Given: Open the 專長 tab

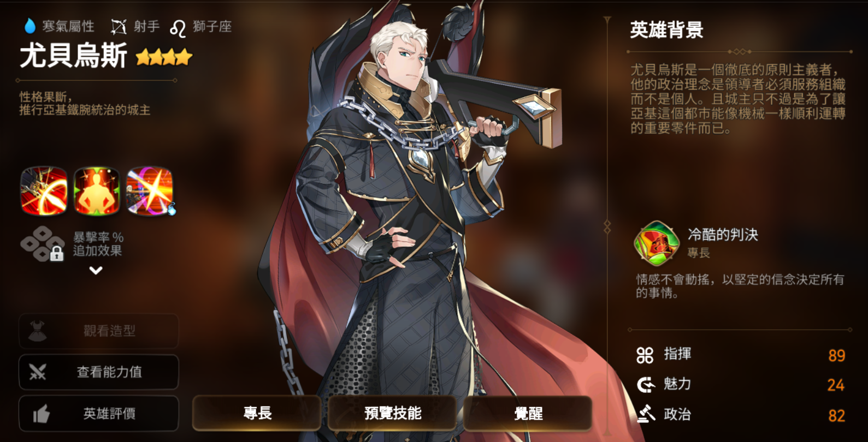Looking at the screenshot, I should coord(257,413).
